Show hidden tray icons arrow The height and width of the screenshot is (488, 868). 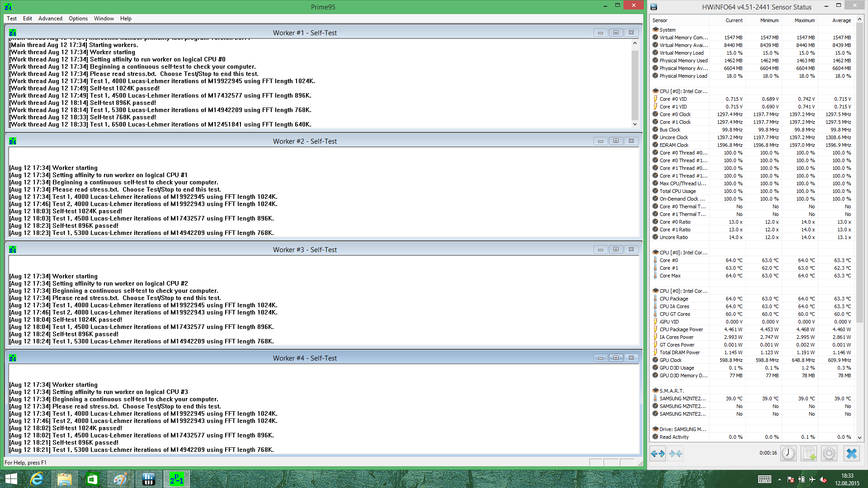click(x=779, y=479)
